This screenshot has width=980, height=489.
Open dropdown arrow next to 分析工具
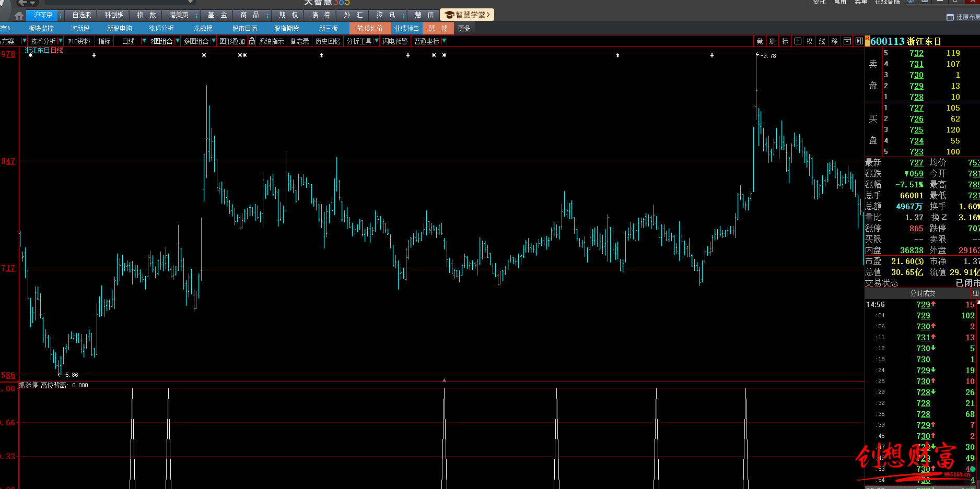377,41
